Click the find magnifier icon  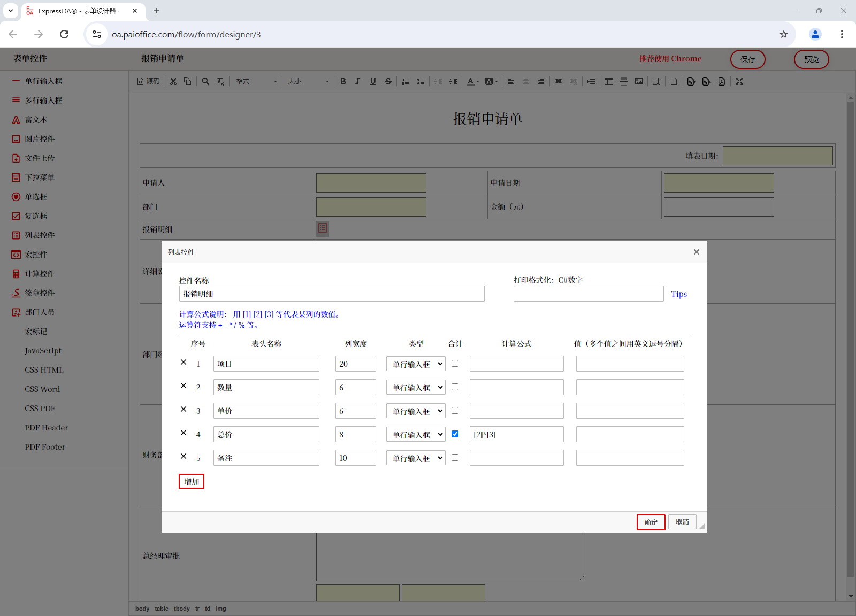(205, 81)
